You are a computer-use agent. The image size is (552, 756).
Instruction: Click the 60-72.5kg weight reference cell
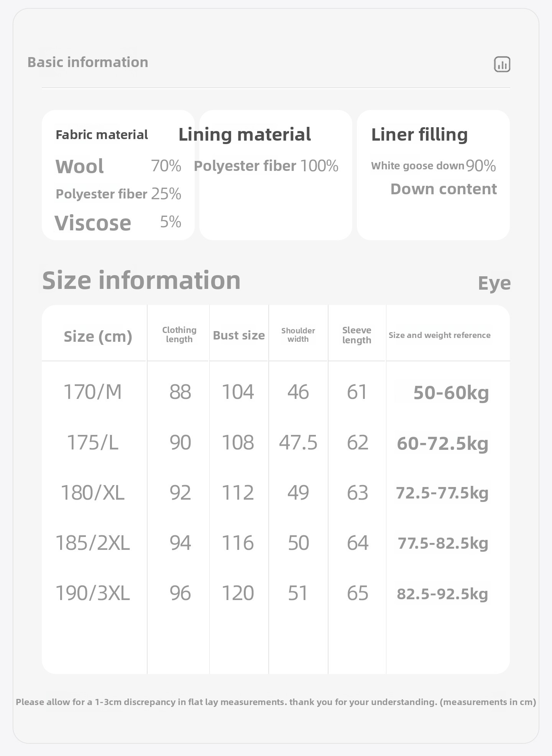442,443
